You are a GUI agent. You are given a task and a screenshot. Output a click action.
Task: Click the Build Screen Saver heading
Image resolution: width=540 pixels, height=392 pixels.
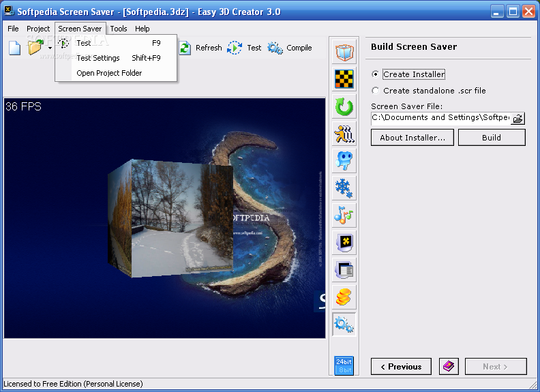click(414, 47)
